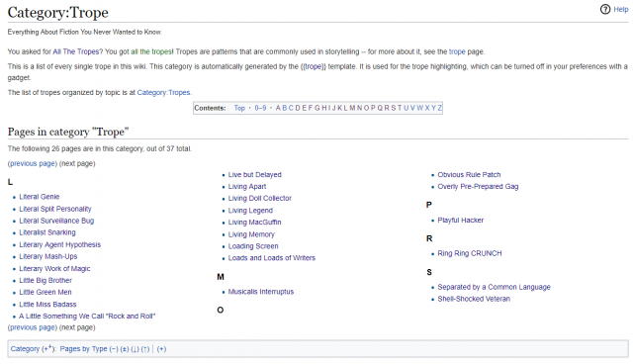Open Little Miss Badass page

tap(47, 305)
